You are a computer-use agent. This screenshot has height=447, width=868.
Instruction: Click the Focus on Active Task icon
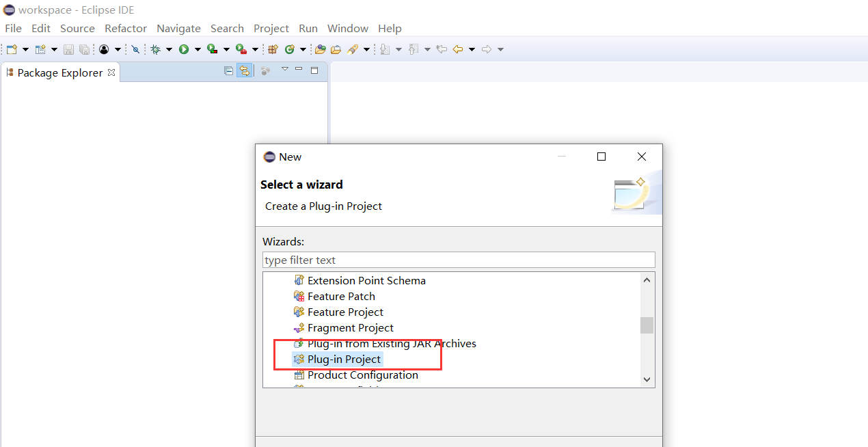tap(265, 70)
